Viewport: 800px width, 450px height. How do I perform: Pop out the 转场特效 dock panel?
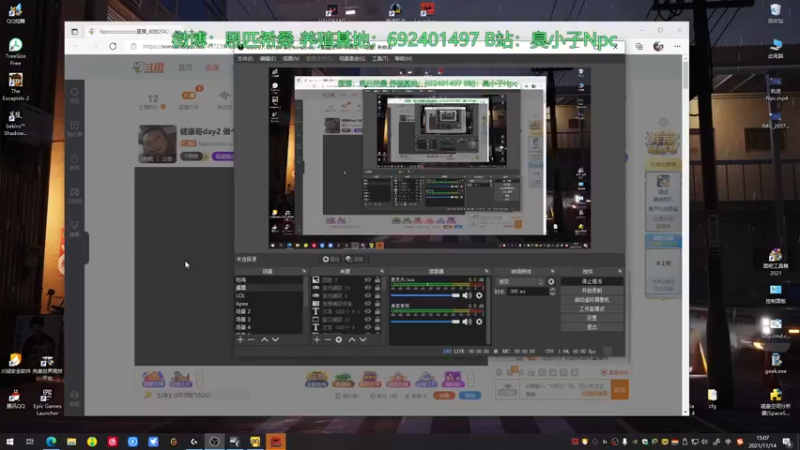click(x=553, y=271)
